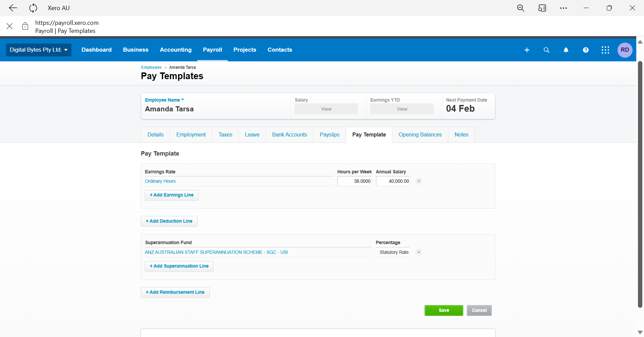Switch to the Employment tab
This screenshot has height=337, width=644.
[191, 135]
